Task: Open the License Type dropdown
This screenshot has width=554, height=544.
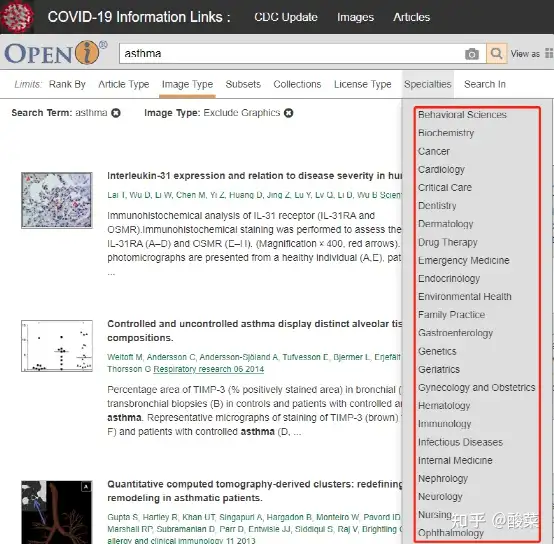Action: [363, 84]
